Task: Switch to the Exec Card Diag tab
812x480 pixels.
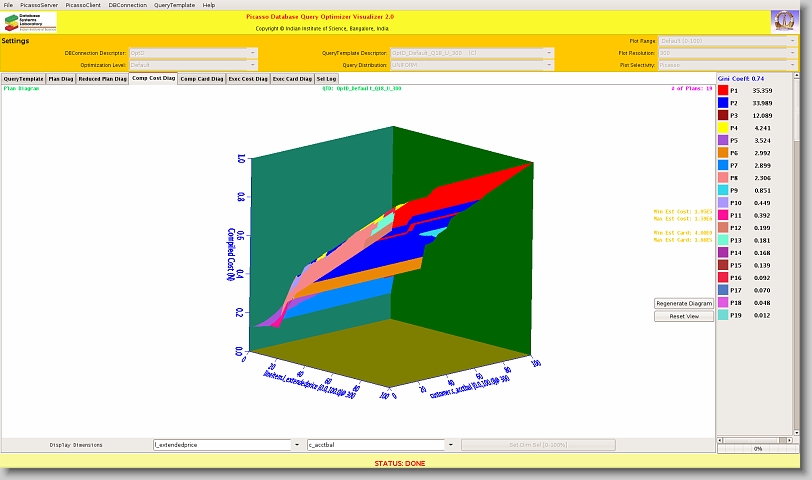Action: (x=292, y=78)
